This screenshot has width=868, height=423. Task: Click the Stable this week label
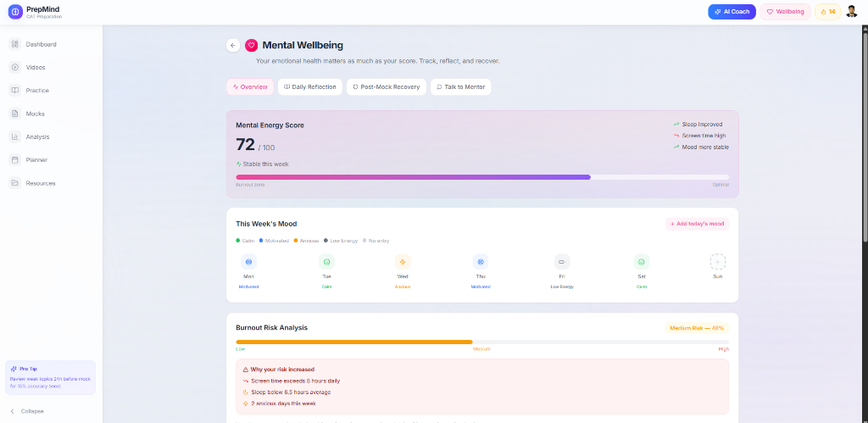263,164
